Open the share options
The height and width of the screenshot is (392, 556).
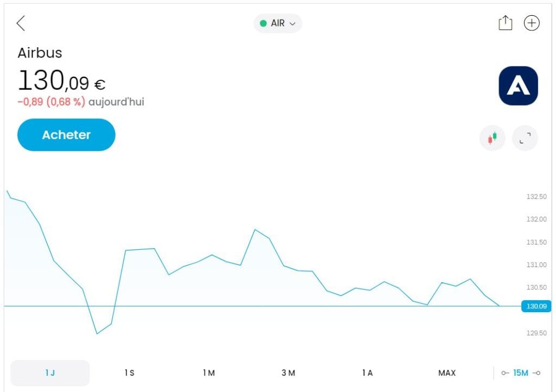(505, 23)
